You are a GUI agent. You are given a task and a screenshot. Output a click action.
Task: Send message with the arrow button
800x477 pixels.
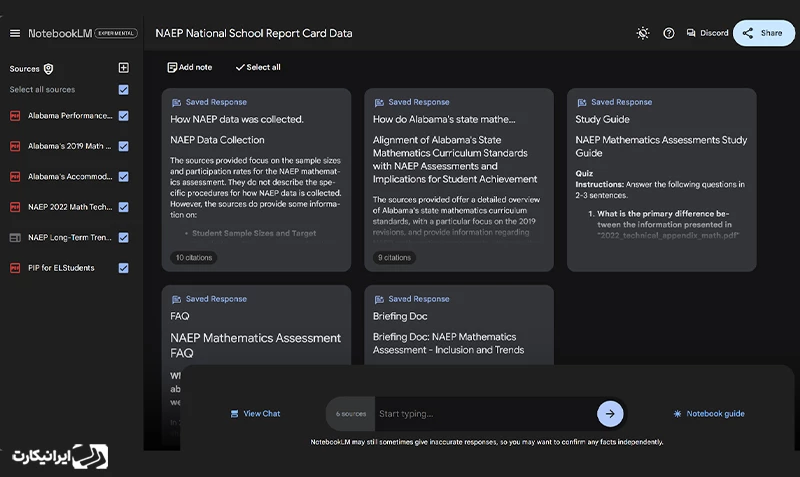coord(610,414)
